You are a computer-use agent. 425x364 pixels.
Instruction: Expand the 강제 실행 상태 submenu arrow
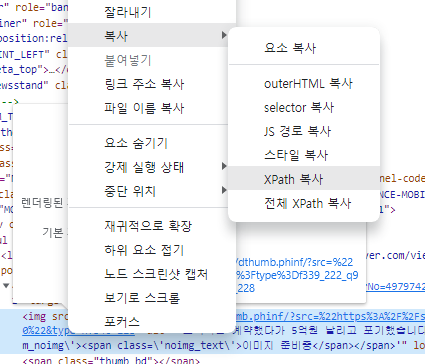pyautogui.click(x=224, y=166)
